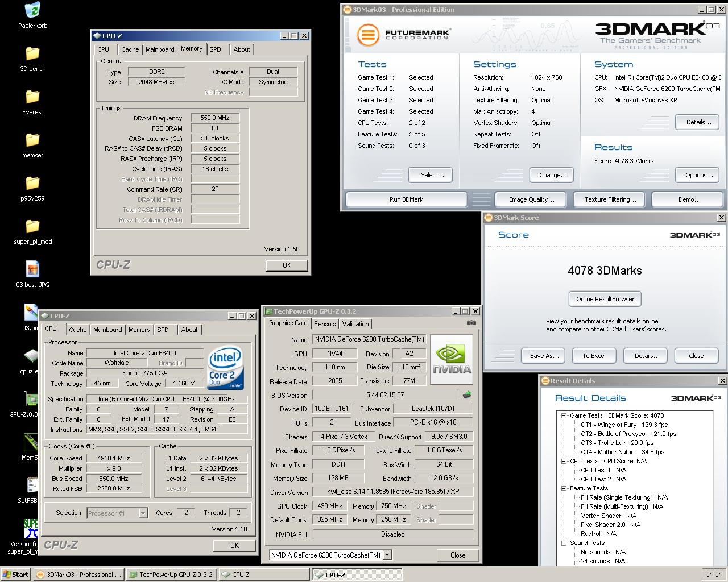Switch to Memory tab in lower CPU-Z window

[139, 330]
